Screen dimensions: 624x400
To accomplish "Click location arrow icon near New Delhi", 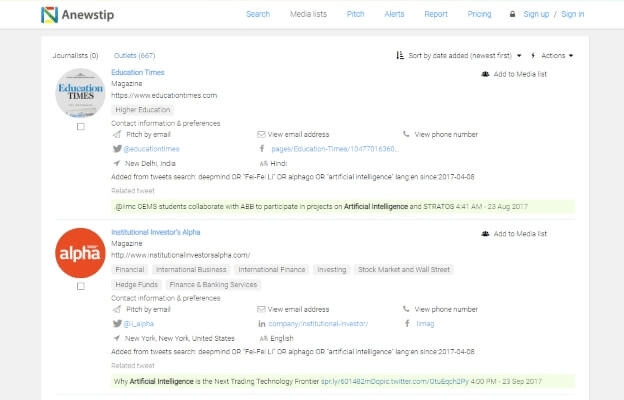I will point(116,163).
